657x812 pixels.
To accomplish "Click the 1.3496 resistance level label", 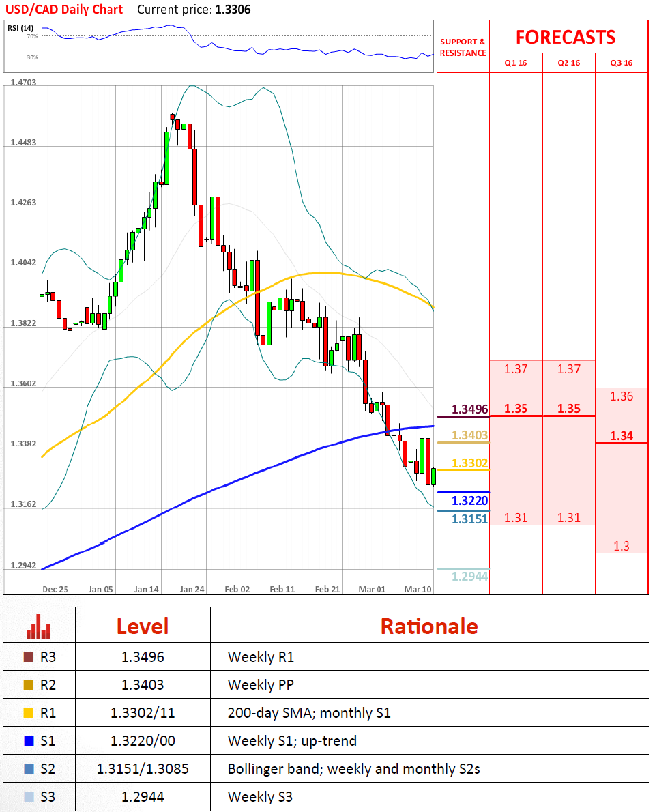I will coord(469,409).
